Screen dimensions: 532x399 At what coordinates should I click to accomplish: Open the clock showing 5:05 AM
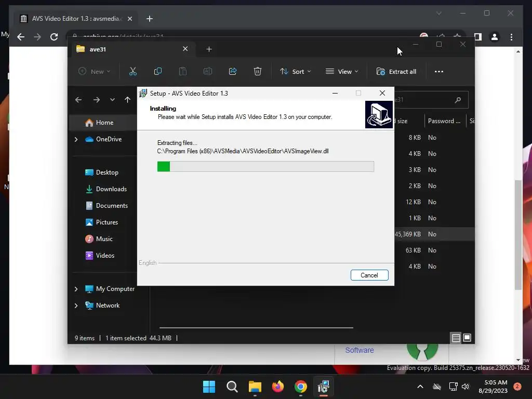coord(494,387)
